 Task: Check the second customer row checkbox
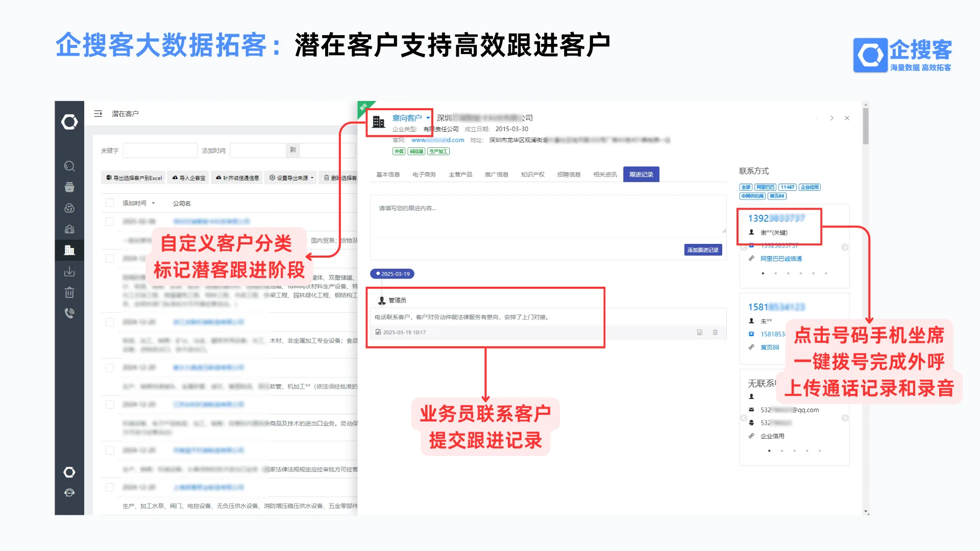pos(110,259)
